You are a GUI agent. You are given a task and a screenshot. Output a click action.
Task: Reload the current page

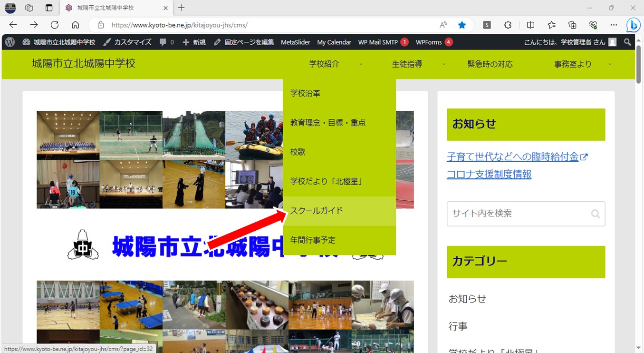click(55, 25)
